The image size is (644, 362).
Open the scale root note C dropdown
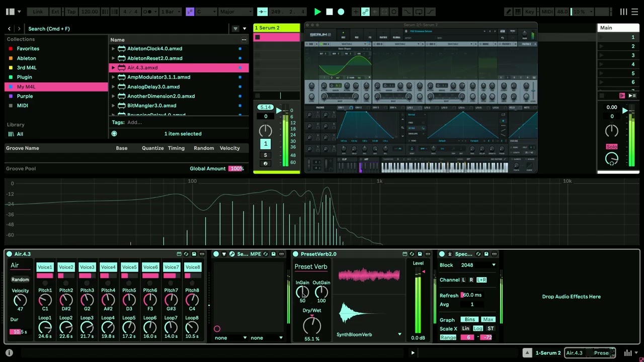click(x=206, y=12)
